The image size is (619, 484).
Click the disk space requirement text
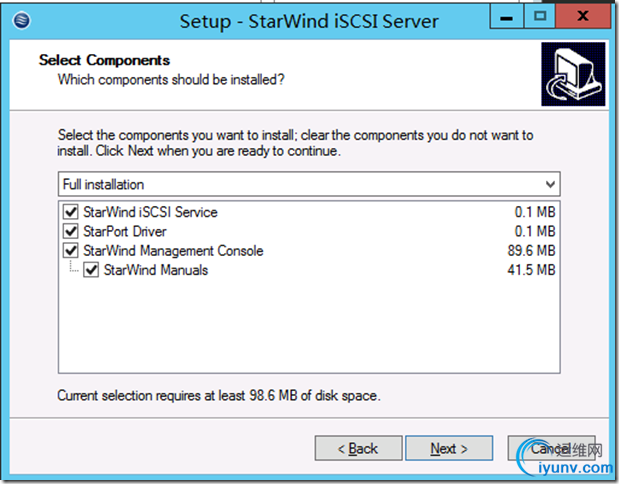coord(218,396)
